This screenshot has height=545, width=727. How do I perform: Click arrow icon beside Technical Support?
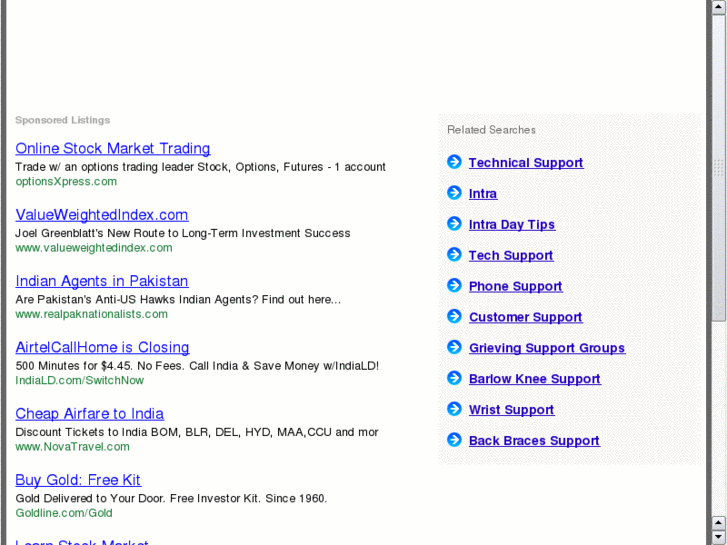pos(454,162)
